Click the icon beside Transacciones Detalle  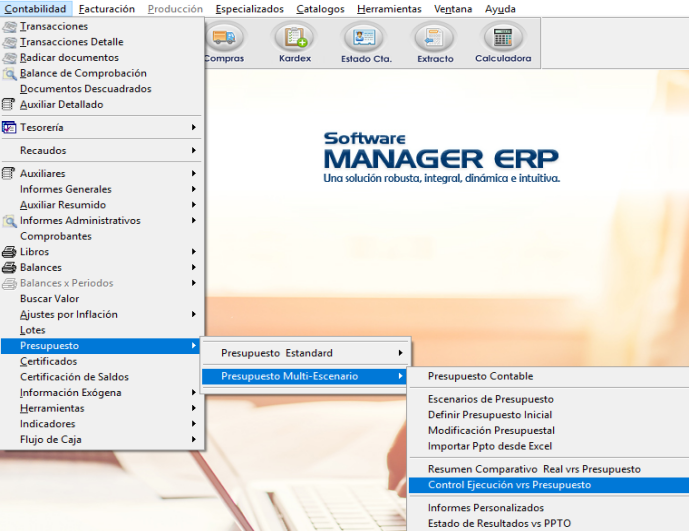pos(9,42)
